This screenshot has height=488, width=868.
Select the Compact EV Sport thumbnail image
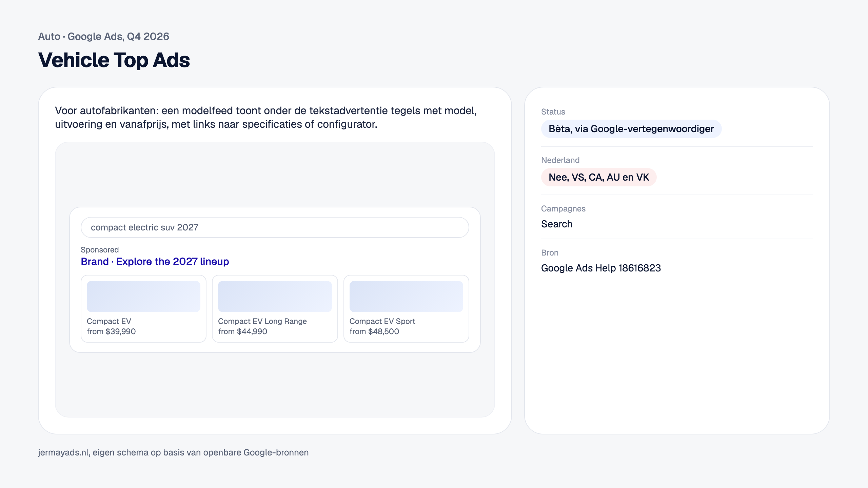click(x=406, y=297)
